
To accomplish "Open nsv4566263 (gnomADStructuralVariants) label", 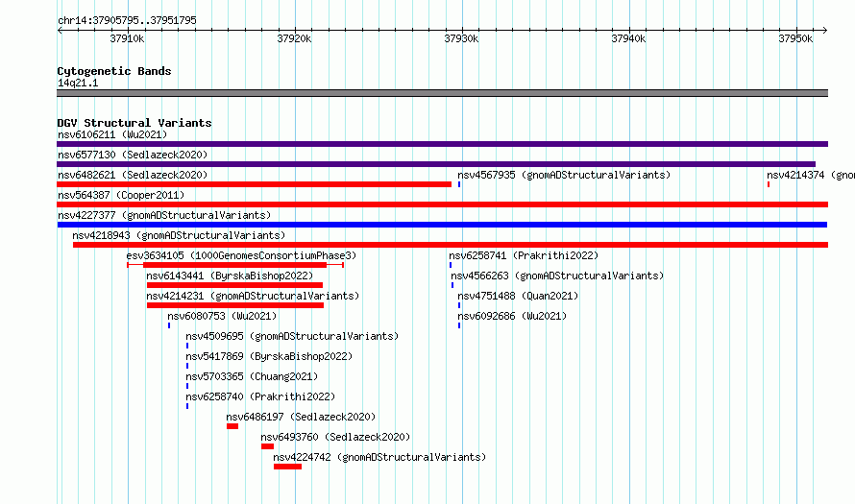I will pyautogui.click(x=557, y=276).
